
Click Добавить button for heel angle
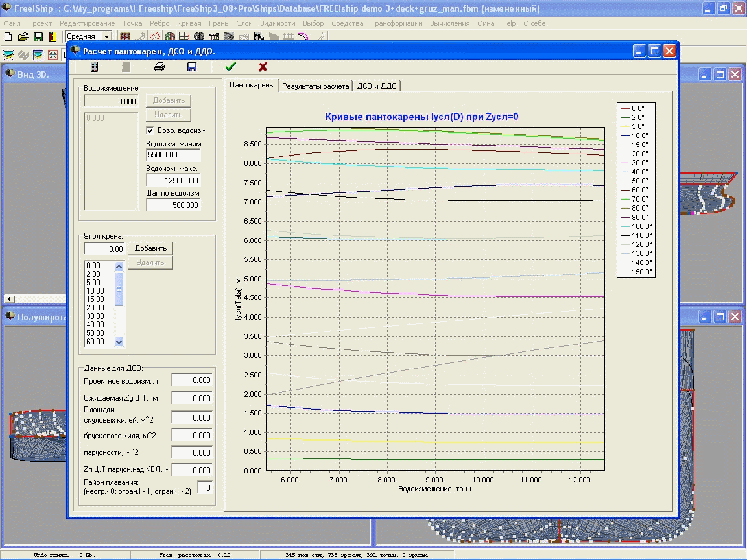150,248
